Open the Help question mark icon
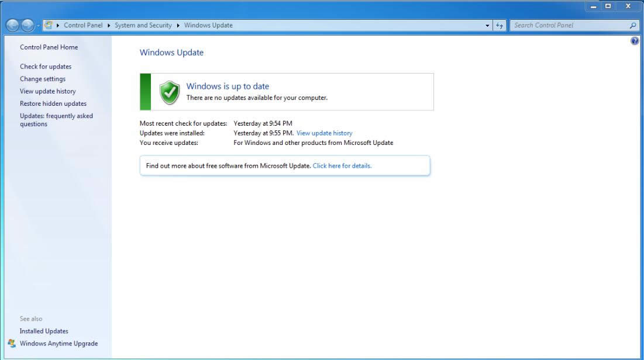644x360 pixels. point(634,40)
